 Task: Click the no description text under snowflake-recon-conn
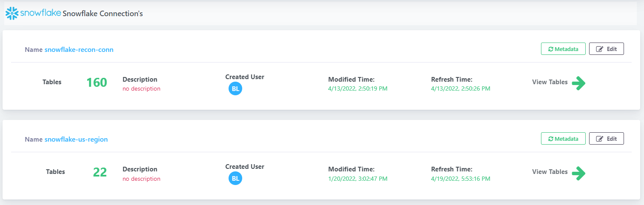coord(141,89)
